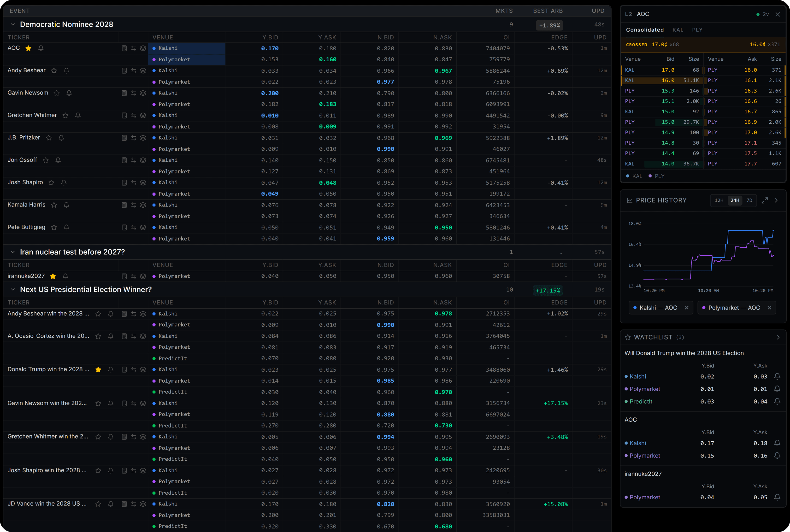The height and width of the screenshot is (532, 790).
Task: Select the 7D price history range
Action: coord(749,200)
